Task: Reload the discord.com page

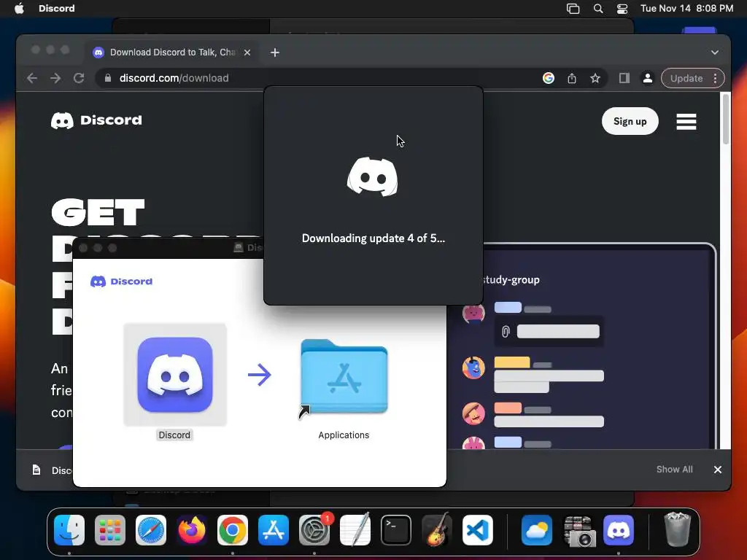Action: click(x=79, y=78)
